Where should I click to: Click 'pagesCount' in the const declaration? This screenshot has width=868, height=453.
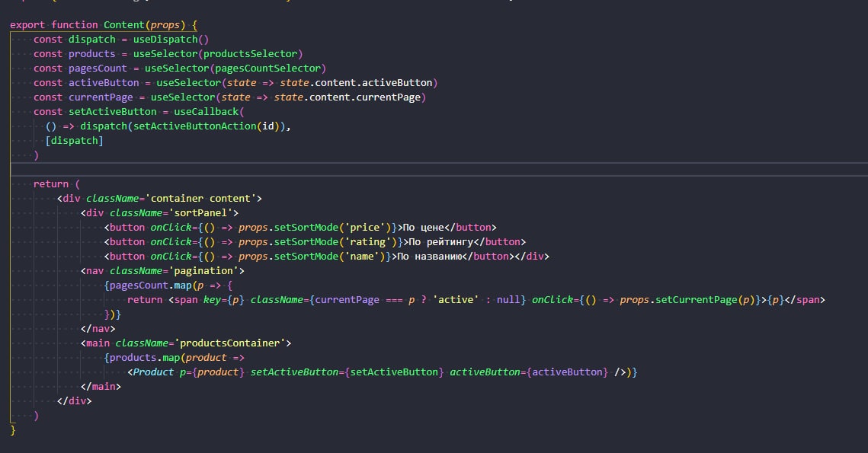pos(98,68)
